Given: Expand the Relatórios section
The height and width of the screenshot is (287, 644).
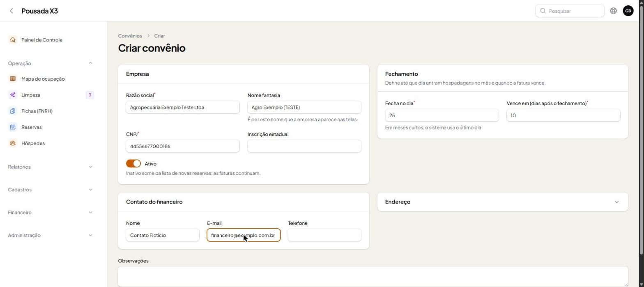Looking at the screenshot, I should [90, 167].
